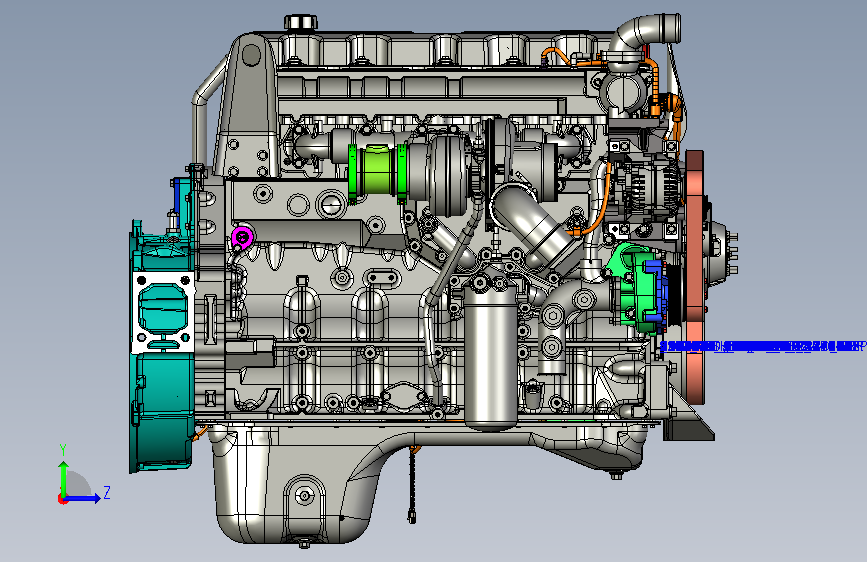Screen dimensions: 867x562
Task: Select the copper-colored front damper disc
Action: click(x=694, y=277)
